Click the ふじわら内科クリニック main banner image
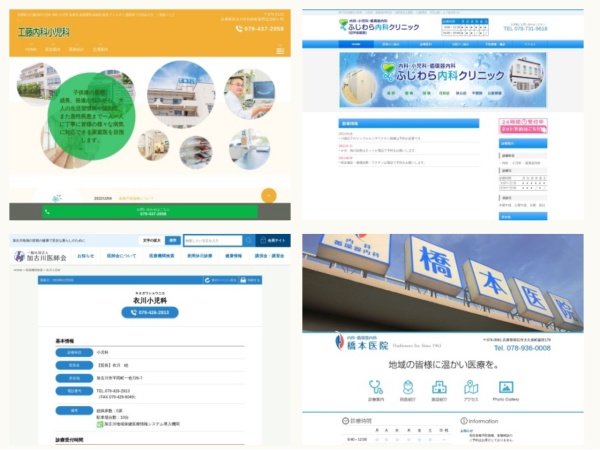The height and width of the screenshot is (450, 600). [443, 80]
